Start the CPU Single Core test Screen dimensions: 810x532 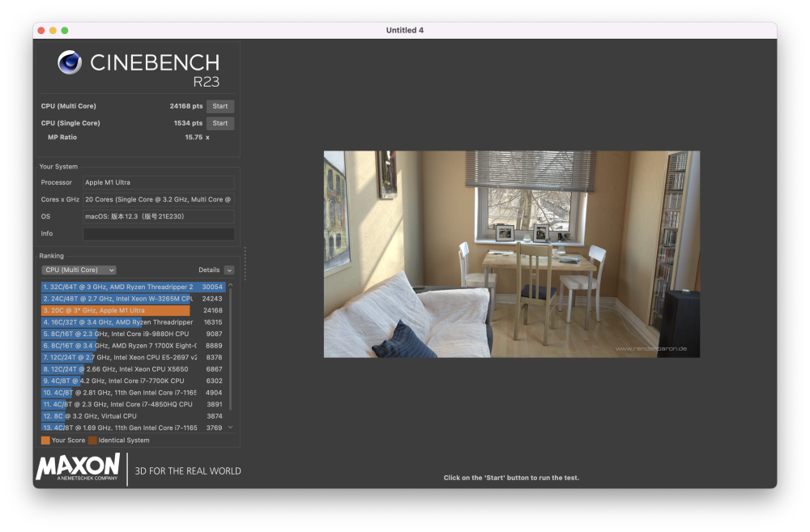tap(220, 123)
